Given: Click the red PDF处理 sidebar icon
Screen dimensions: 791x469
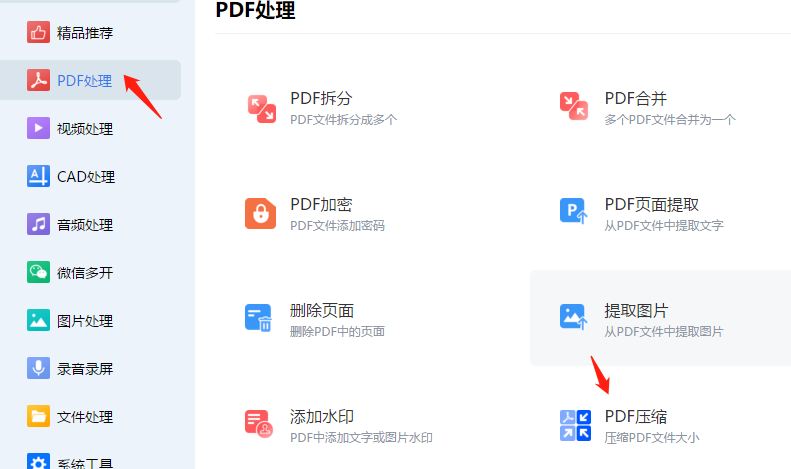Looking at the screenshot, I should click(x=38, y=80).
